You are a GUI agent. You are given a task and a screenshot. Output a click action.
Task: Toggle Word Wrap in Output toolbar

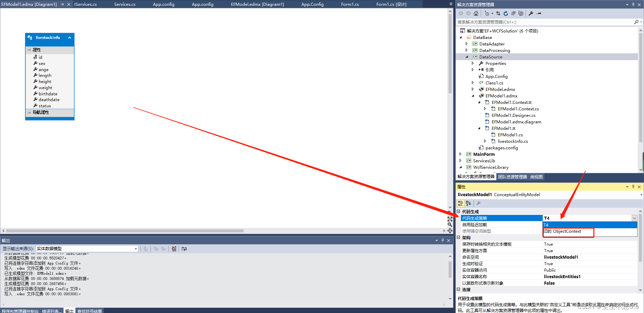pos(184,249)
